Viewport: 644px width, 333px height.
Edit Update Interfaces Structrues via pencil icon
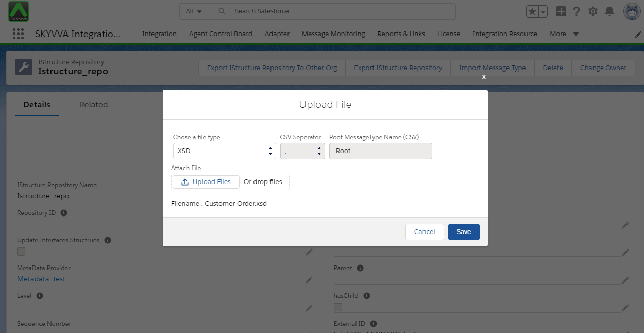(x=309, y=252)
